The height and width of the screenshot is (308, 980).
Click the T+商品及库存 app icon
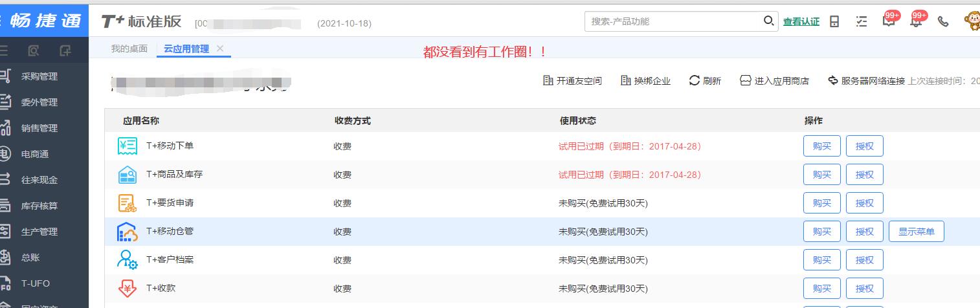point(127,175)
